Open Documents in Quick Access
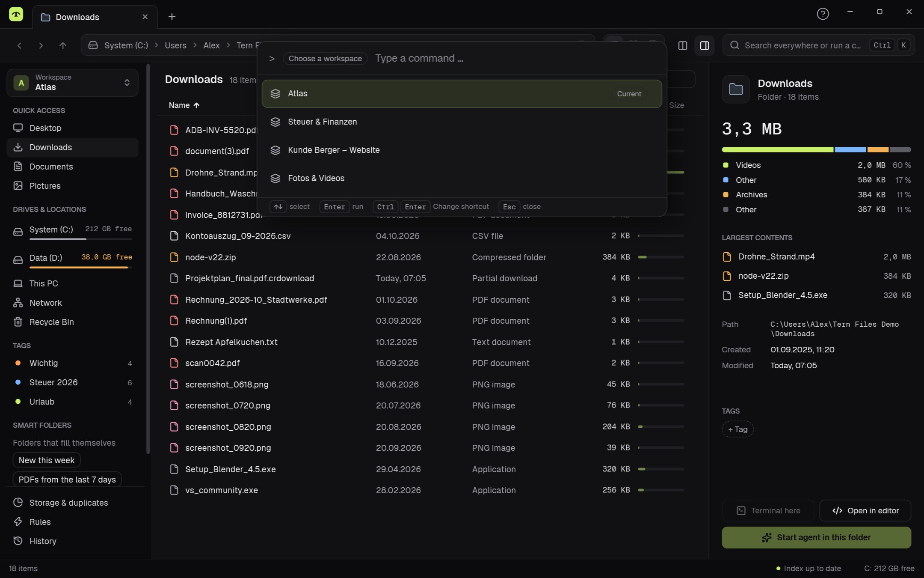The width and height of the screenshot is (924, 578). click(72, 167)
